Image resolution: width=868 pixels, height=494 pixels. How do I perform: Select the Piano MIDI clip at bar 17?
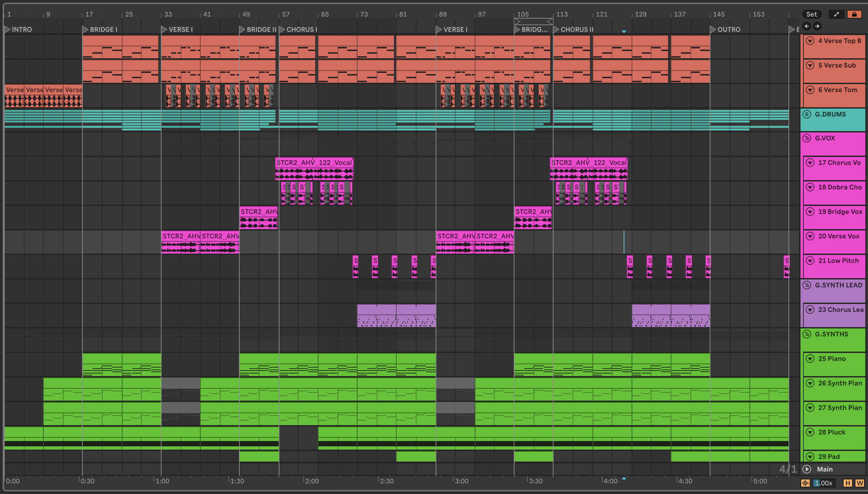pos(102,365)
